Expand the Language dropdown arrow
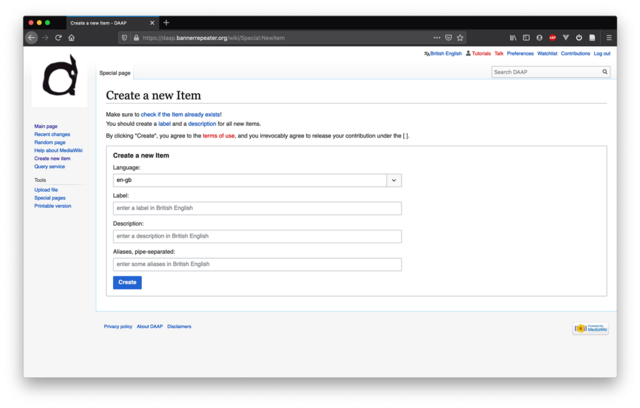640x408 pixels. point(394,180)
